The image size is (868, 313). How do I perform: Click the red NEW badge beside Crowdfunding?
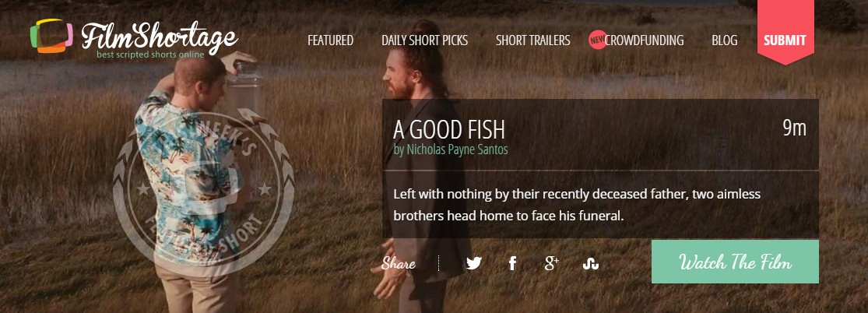tap(598, 40)
